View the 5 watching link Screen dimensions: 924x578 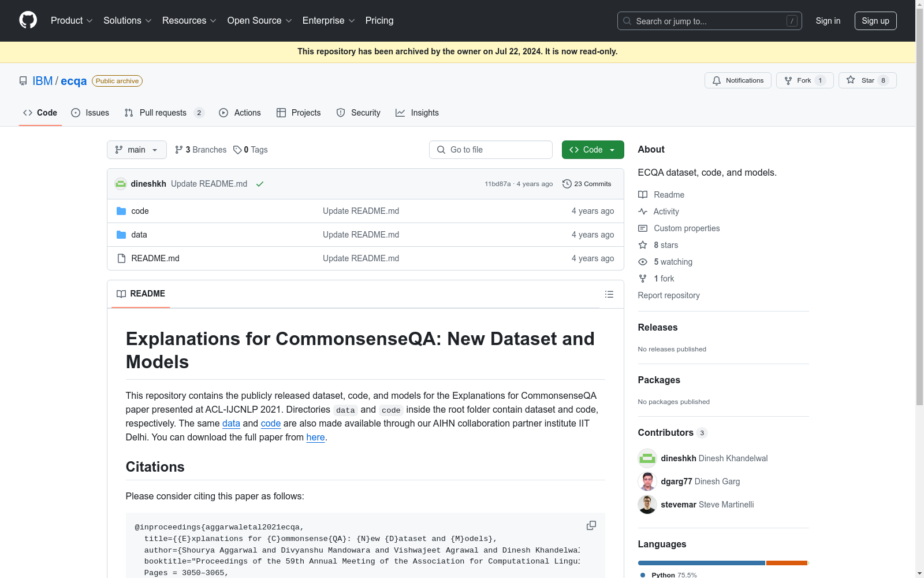[665, 262]
